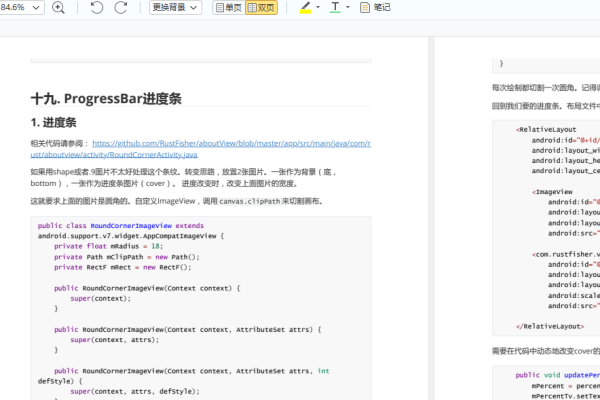Click the code line android.support.v7.widget.AppCompatImageView

(130, 236)
